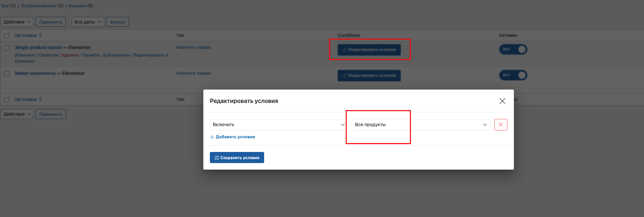This screenshot has width=644, height=217.
Task: Click Дублировать under Single product layout
Action: click(116, 55)
